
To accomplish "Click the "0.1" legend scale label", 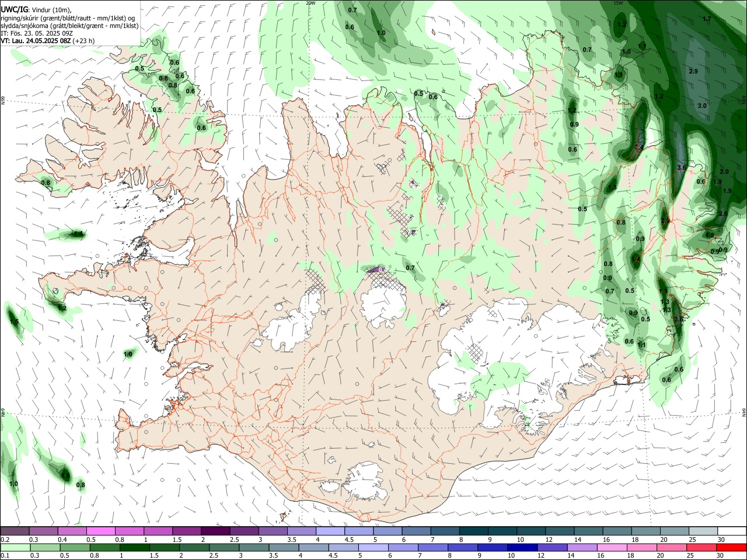I will point(5,556).
